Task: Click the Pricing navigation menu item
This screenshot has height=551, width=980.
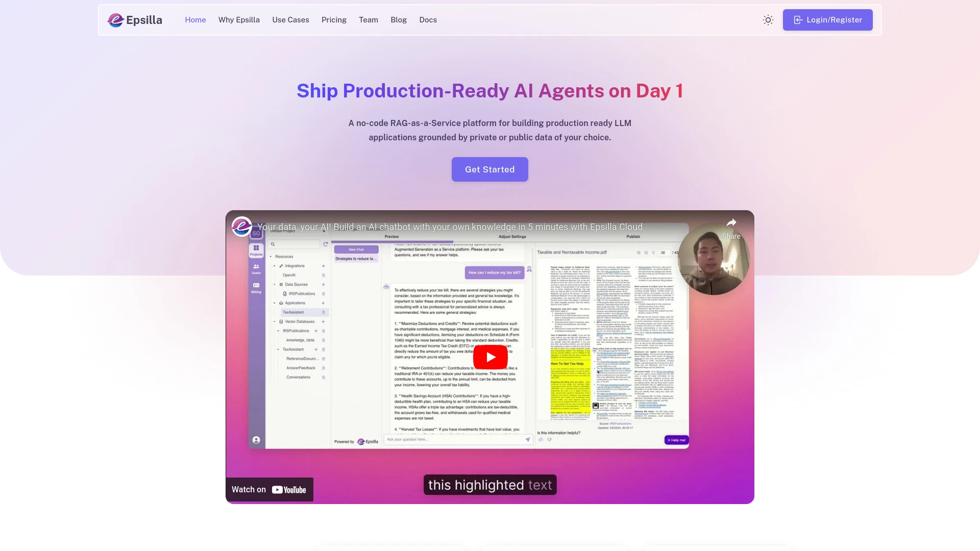Action: coord(334,19)
